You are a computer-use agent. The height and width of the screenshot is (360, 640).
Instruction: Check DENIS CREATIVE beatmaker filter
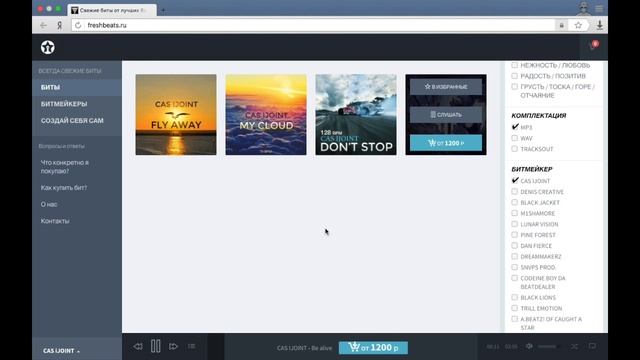coord(515,191)
